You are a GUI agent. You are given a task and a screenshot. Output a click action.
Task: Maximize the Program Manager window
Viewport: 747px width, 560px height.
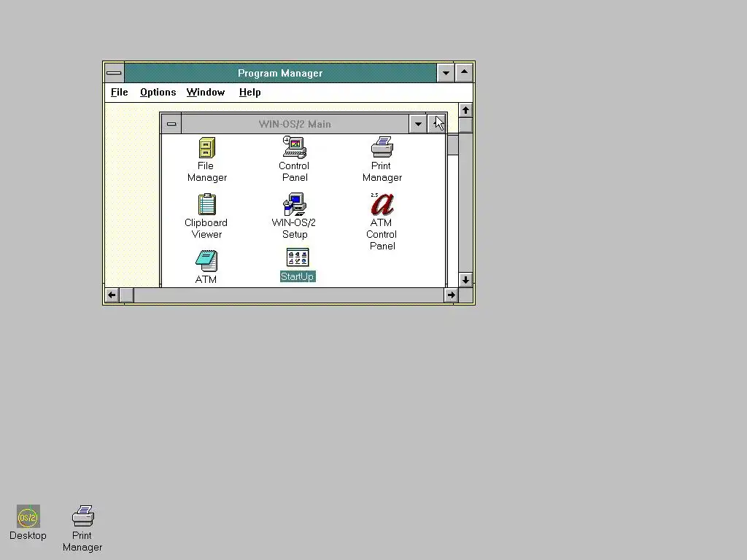464,73
